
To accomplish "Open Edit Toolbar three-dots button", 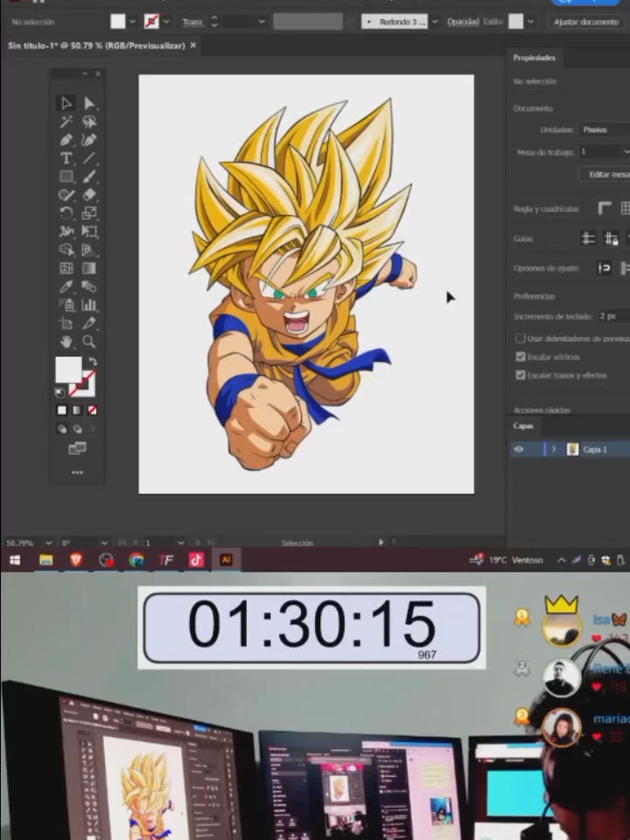I will coord(77,472).
